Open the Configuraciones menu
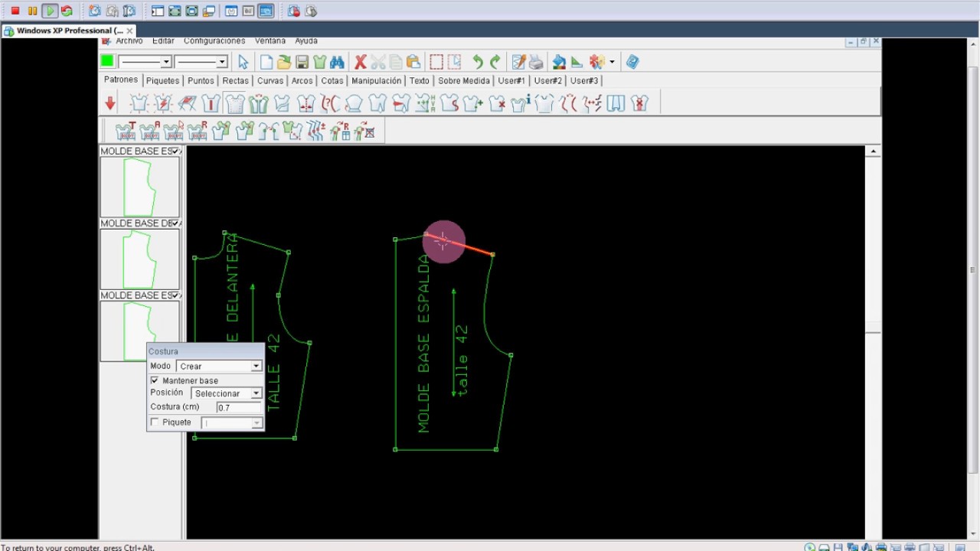The height and width of the screenshot is (551, 980). point(214,41)
